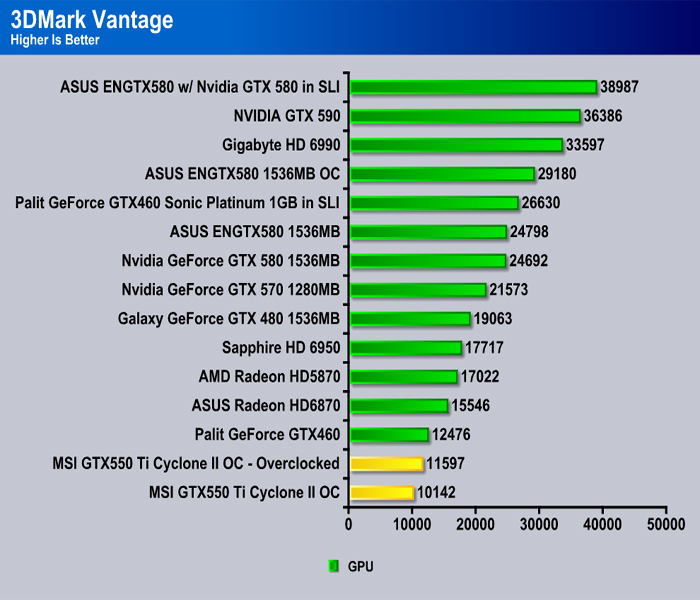700x600 pixels.
Task: Click the 12476 score value
Action: (451, 434)
